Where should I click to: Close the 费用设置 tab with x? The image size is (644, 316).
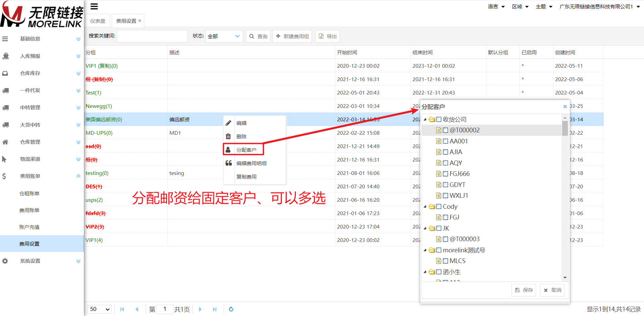[140, 21]
